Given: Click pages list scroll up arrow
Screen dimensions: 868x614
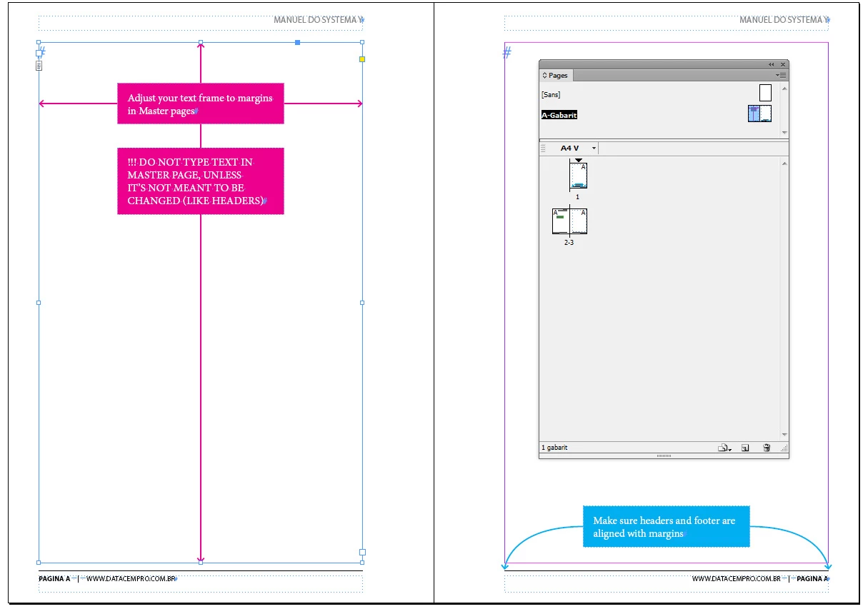Looking at the screenshot, I should (x=784, y=163).
